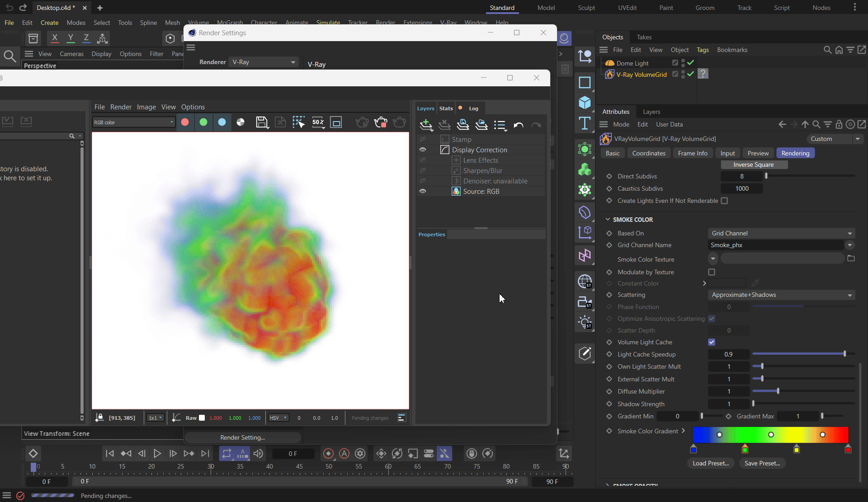
Task: Enable Modulate by Texture checkbox
Action: (712, 272)
